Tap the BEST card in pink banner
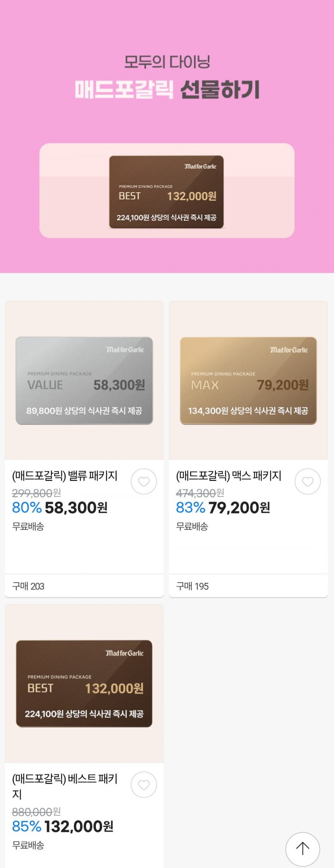The height and width of the screenshot is (868, 334). coord(166,191)
